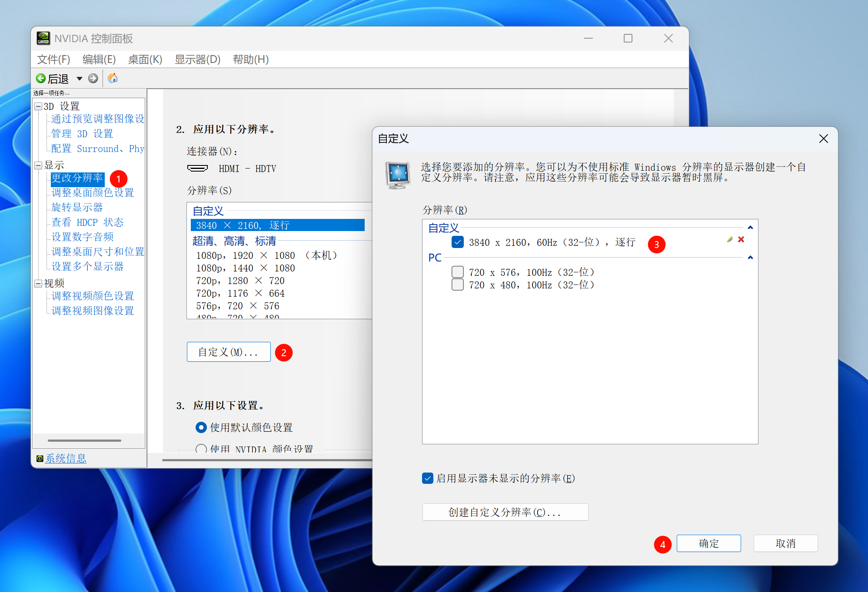Viewport: 868px width, 592px height.
Task: Open the back history dropdown arrow
Action: point(80,79)
